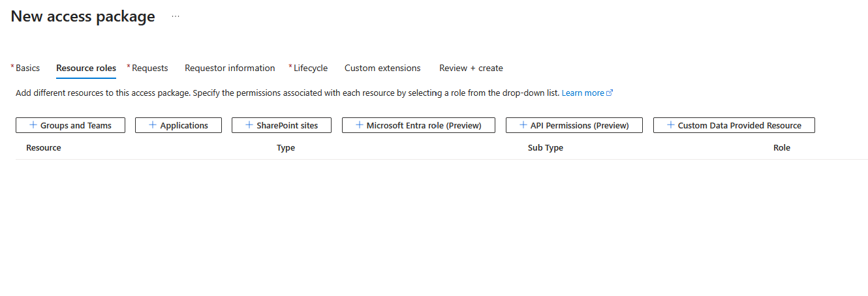Select the Resource roles tab
Image resolution: width=868 pixels, height=296 pixels.
[x=86, y=68]
